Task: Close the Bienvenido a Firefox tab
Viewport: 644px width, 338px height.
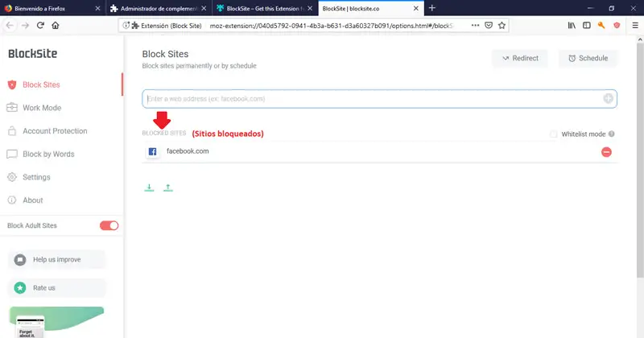Action: click(x=97, y=8)
